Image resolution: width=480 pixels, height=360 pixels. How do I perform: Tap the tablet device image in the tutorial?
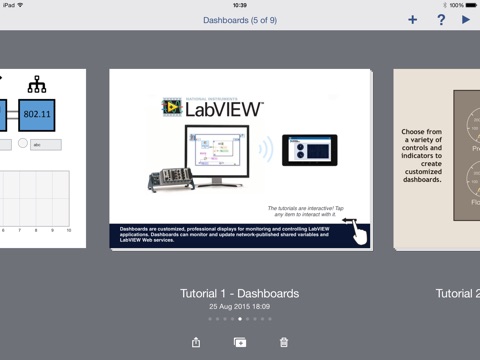point(310,150)
